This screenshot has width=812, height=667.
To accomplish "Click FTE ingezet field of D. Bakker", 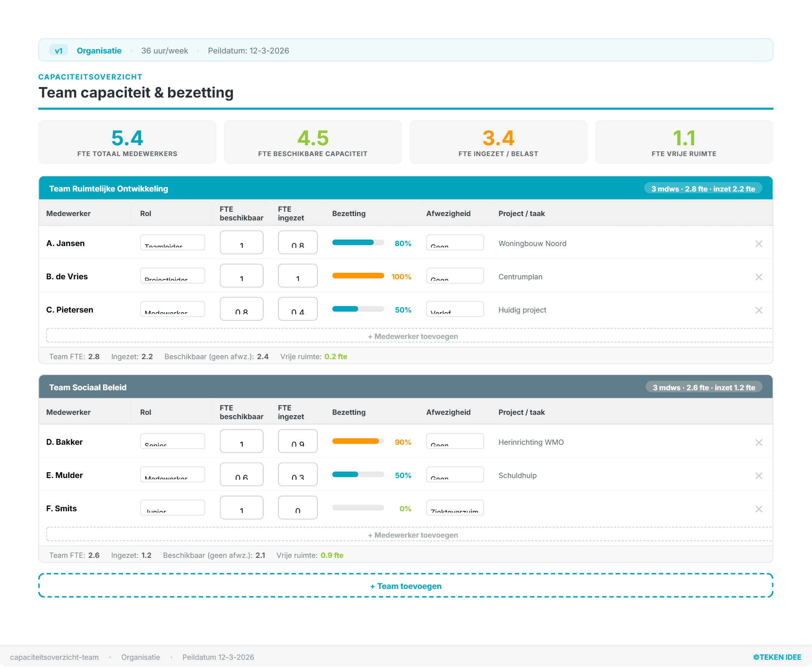I will [298, 441].
